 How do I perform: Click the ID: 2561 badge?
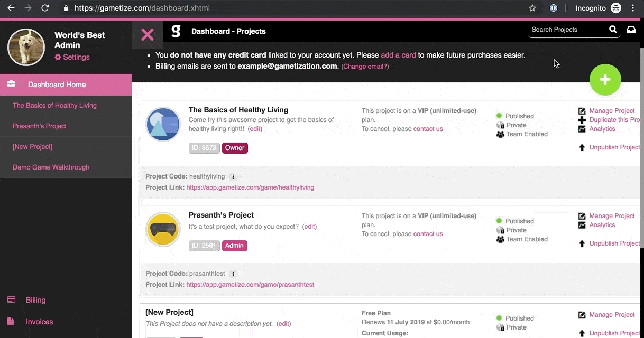pyautogui.click(x=204, y=246)
